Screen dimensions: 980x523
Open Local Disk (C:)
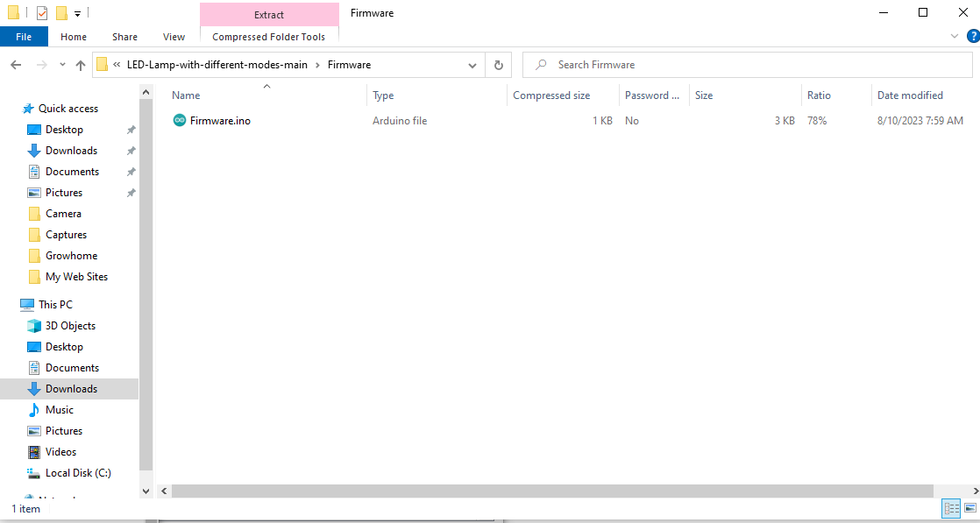(x=78, y=473)
